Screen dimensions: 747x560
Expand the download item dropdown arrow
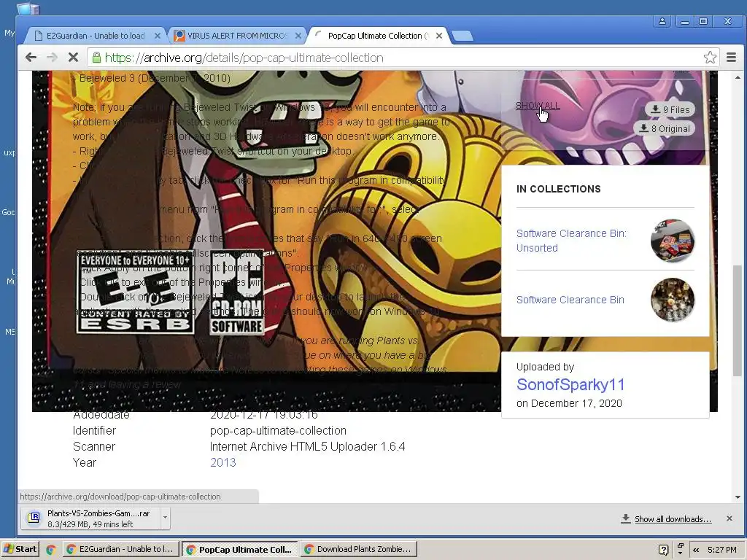pyautogui.click(x=165, y=517)
